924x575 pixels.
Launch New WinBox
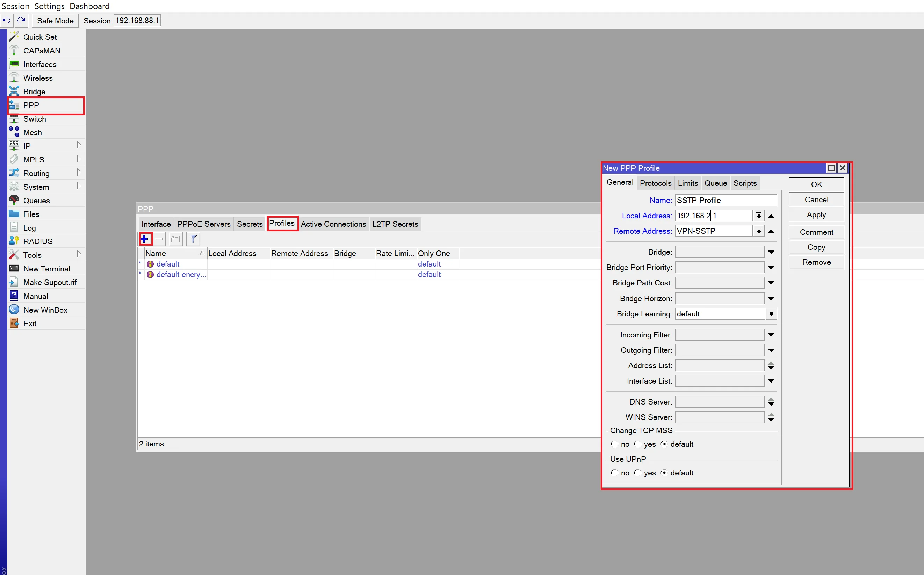point(46,310)
